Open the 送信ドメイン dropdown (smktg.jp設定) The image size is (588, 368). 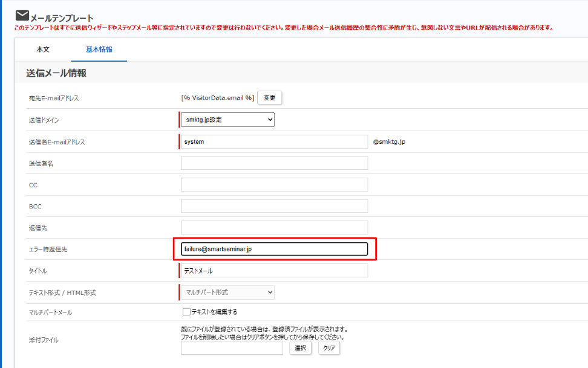point(227,120)
